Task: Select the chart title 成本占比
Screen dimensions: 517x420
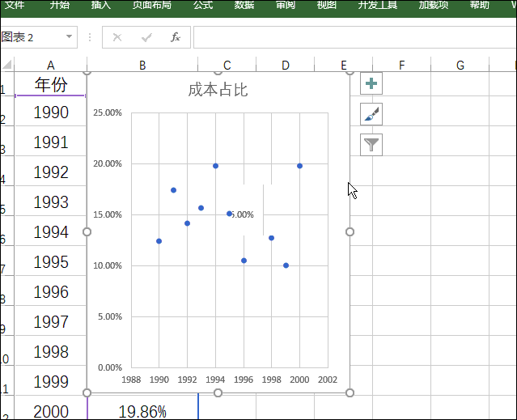Action: tap(218, 90)
